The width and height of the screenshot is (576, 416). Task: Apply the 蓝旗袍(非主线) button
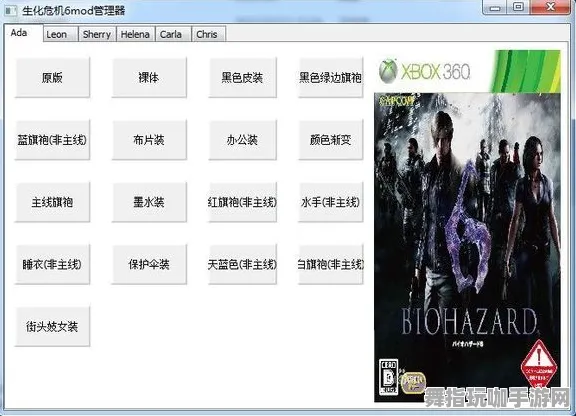pos(52,140)
